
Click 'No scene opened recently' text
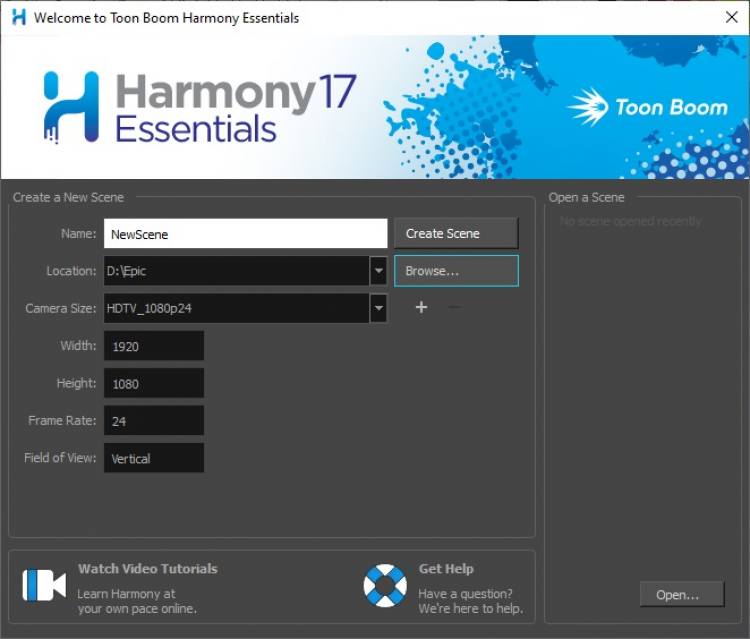coord(630,221)
